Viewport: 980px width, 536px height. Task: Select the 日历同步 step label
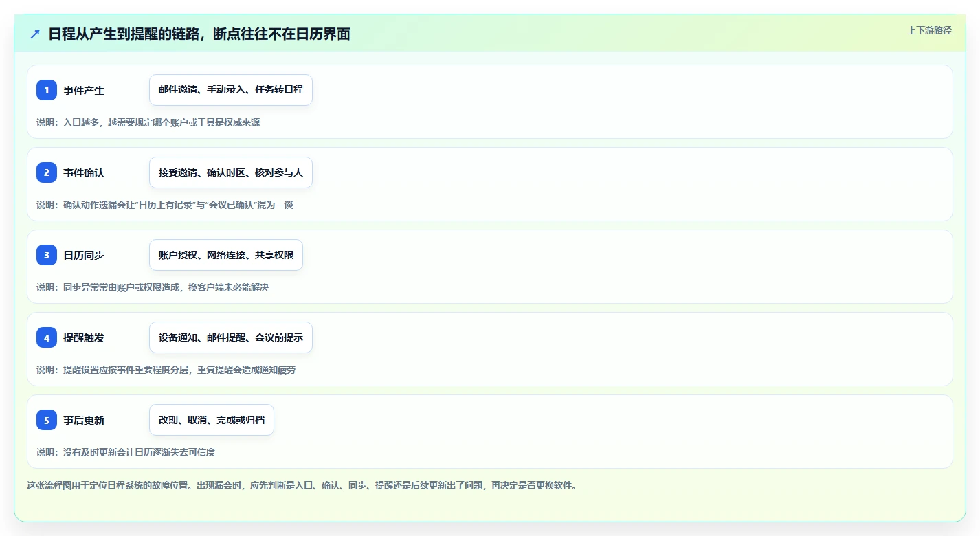click(84, 255)
